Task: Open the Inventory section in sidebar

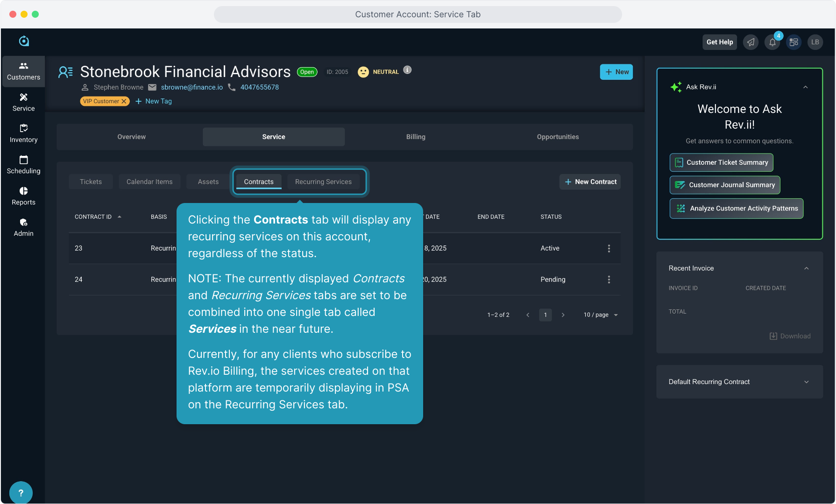Action: point(23,133)
